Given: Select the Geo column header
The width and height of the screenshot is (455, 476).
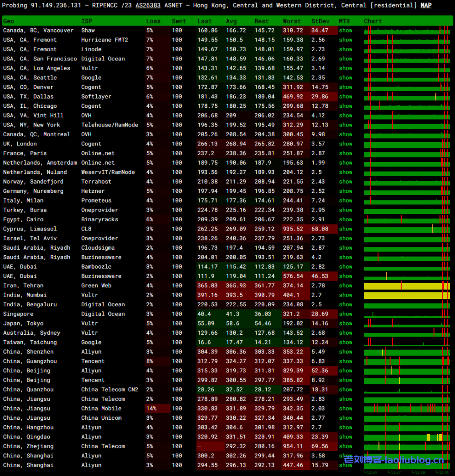Looking at the screenshot, I should click(8, 21).
